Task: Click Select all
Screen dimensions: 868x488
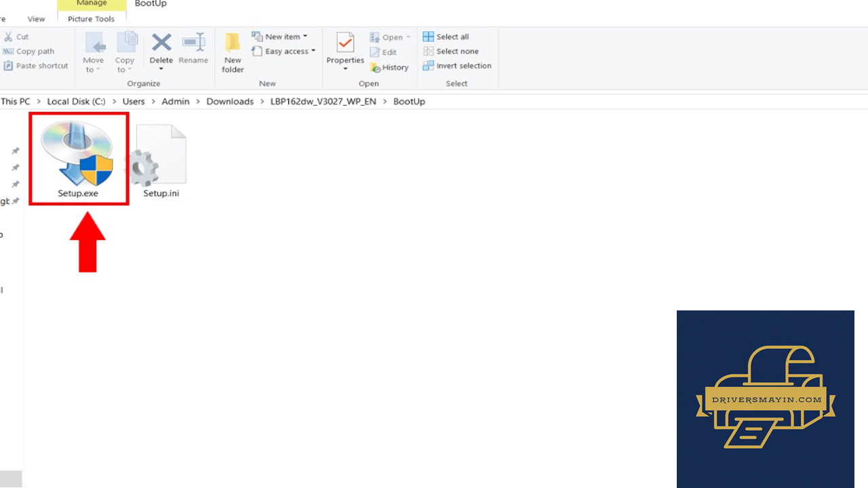Action: click(x=446, y=37)
